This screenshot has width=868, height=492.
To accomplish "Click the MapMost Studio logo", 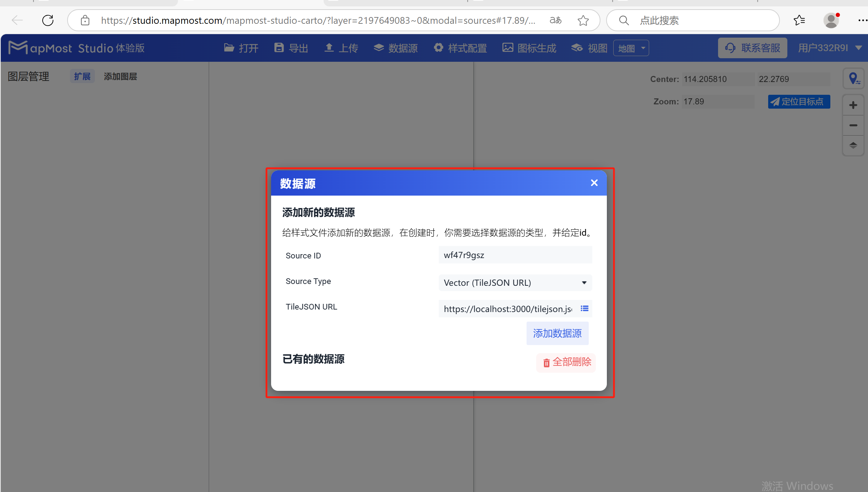I will point(76,48).
